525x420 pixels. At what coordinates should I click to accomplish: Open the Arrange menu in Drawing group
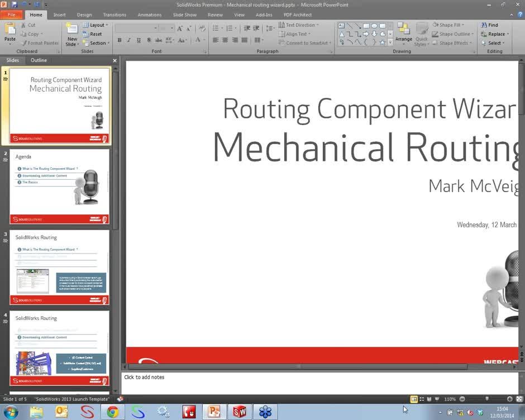(x=403, y=38)
